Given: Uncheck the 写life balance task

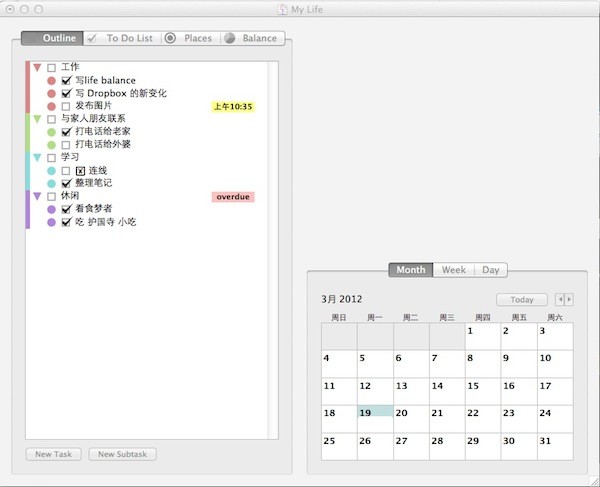Looking at the screenshot, I should coord(66,80).
